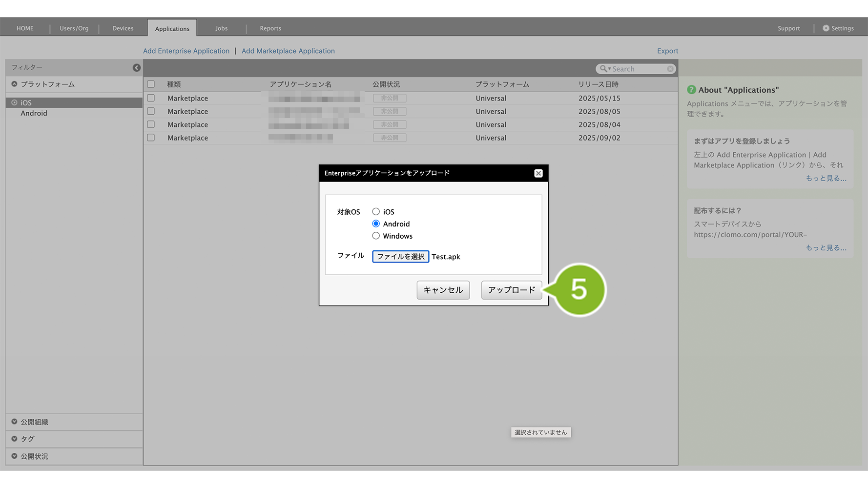This screenshot has height=488, width=868.
Task: Expand the 公開組織 filter section
Action: [15, 422]
